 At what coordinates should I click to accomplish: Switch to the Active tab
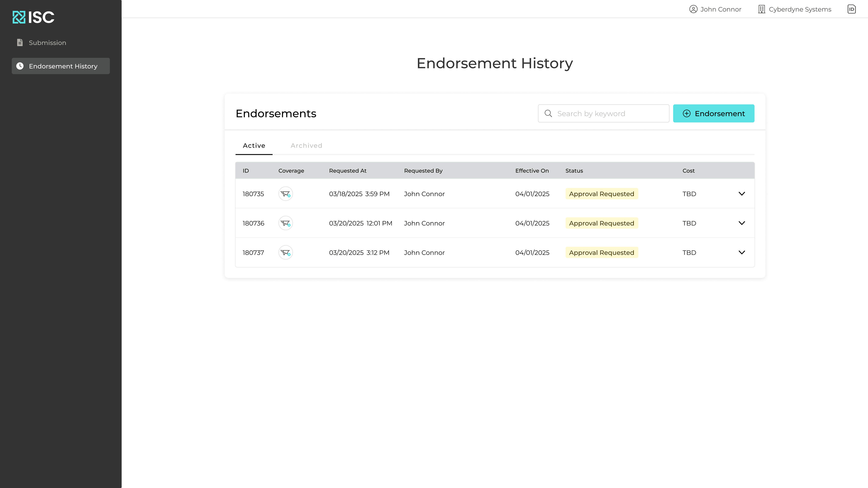(254, 146)
